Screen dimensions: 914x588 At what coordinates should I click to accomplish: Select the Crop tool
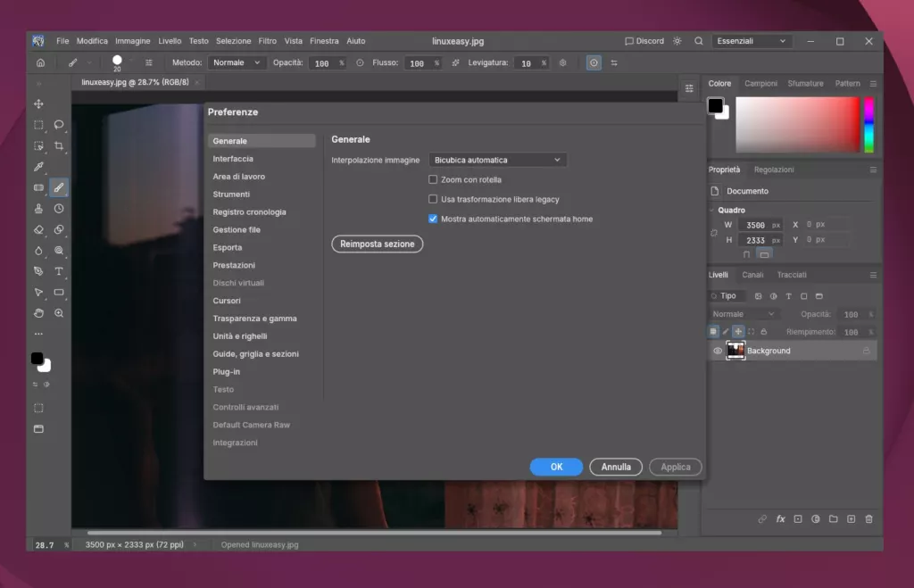pos(59,145)
